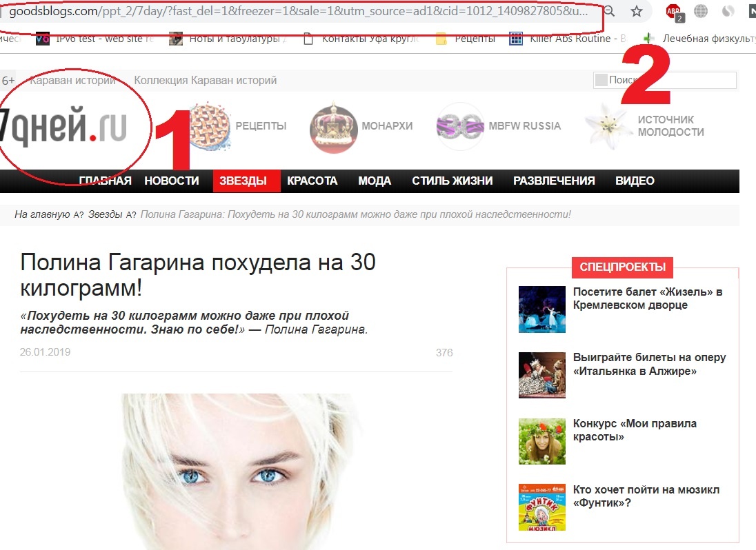Click the address bar URL field
Image resolution: width=756 pixels, height=550 pixels.
pyautogui.click(x=299, y=11)
